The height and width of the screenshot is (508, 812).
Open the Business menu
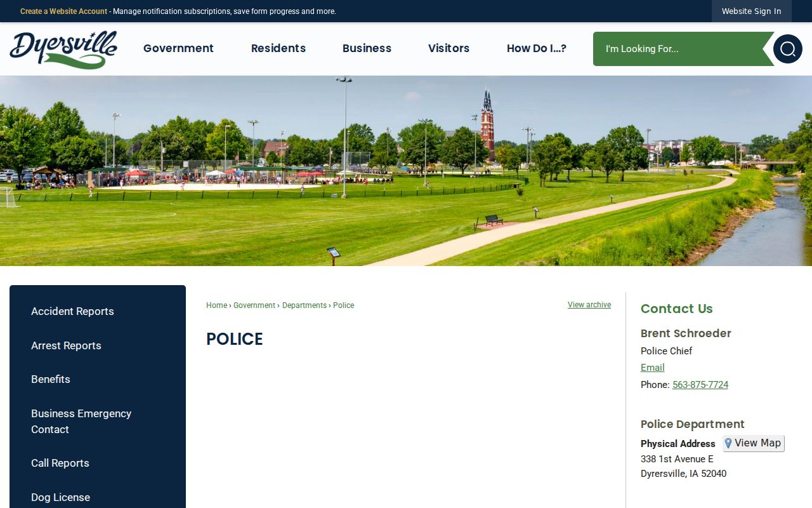[x=367, y=48]
